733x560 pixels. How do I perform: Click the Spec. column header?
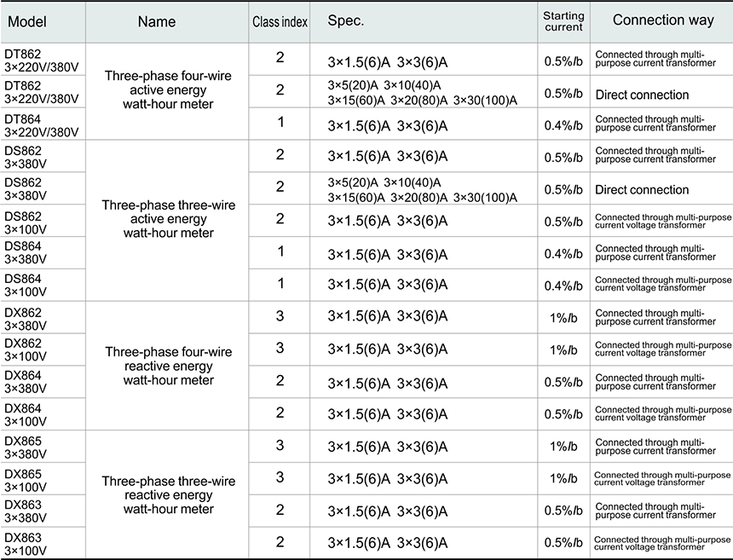pyautogui.click(x=345, y=21)
